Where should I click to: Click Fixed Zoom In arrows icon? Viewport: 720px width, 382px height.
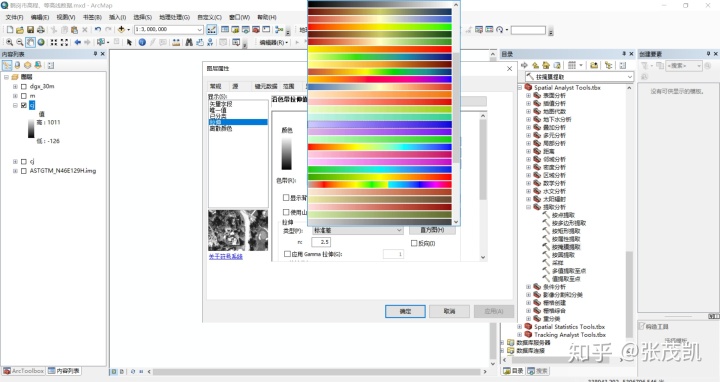[x=54, y=42]
